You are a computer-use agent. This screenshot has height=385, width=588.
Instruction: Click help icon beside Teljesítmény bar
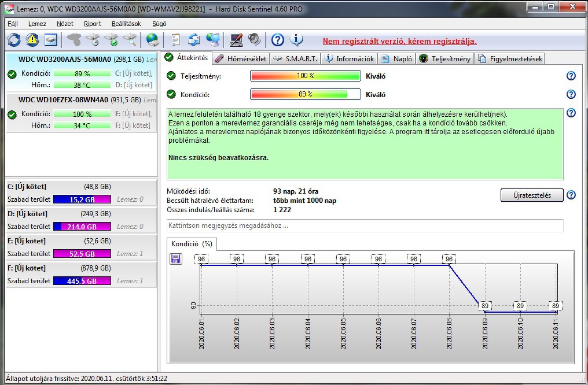[571, 76]
